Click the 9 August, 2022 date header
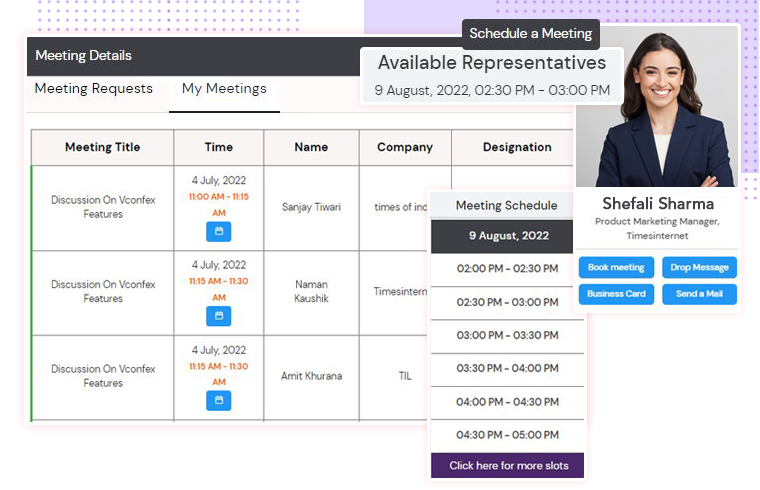760x490 pixels. [508, 236]
